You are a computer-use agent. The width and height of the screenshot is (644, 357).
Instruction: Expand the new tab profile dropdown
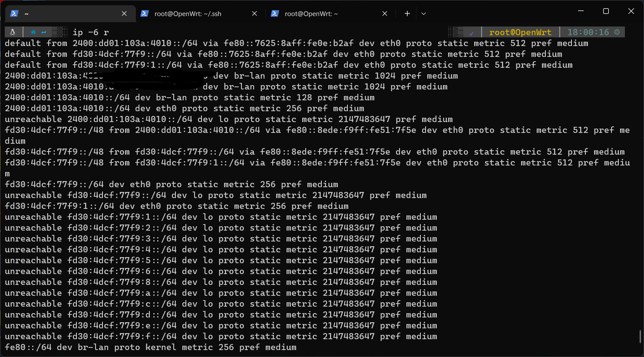click(x=423, y=13)
